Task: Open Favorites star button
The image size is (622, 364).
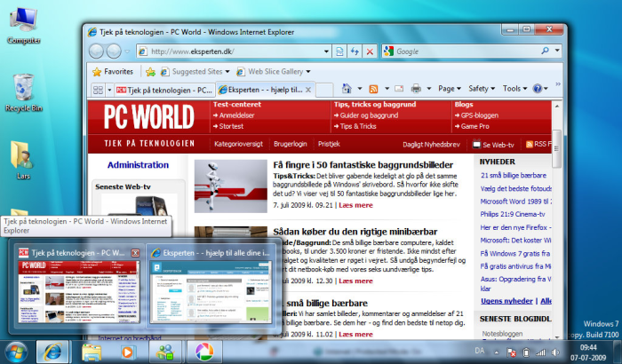Action: [x=113, y=72]
